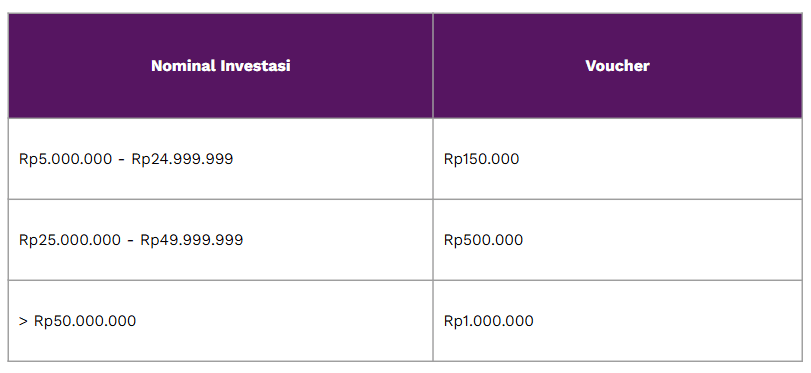Viewport: 811px width, 373px height.
Task: Click empty space right of > Rp50.000.000
Action: pos(283,321)
